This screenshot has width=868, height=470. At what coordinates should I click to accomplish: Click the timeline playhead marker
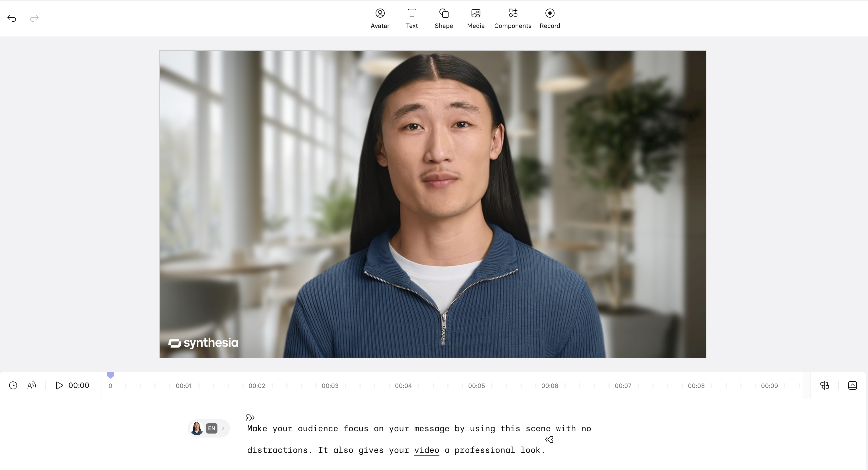point(111,375)
